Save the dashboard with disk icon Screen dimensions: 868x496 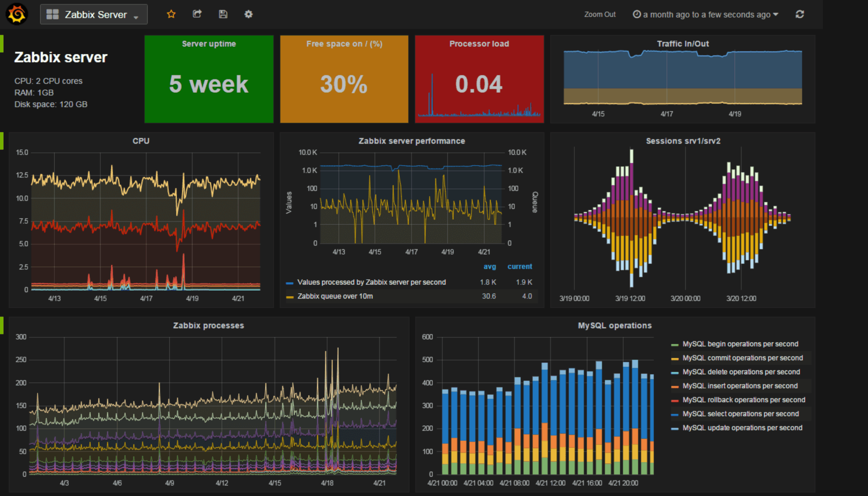click(x=223, y=14)
